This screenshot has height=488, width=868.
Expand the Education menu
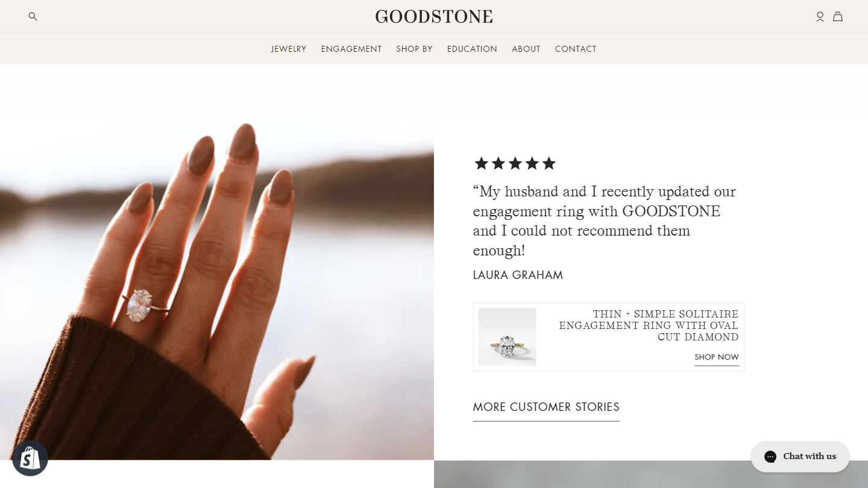pos(472,49)
